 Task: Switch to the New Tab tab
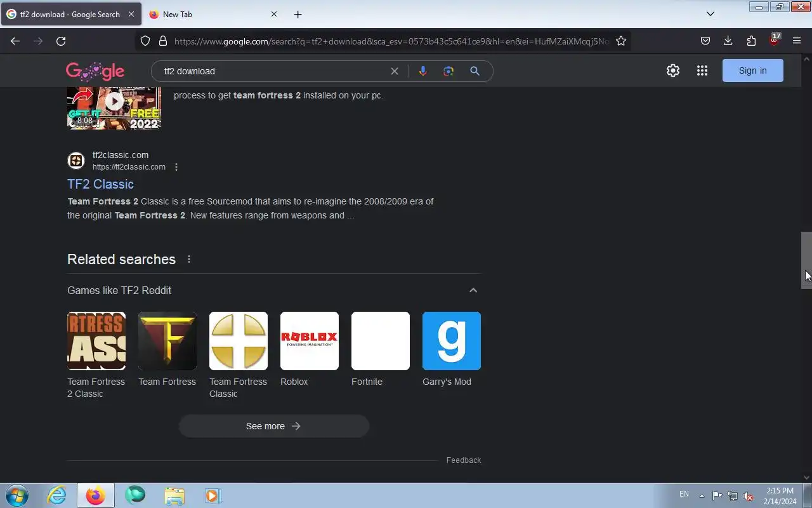[x=213, y=14]
